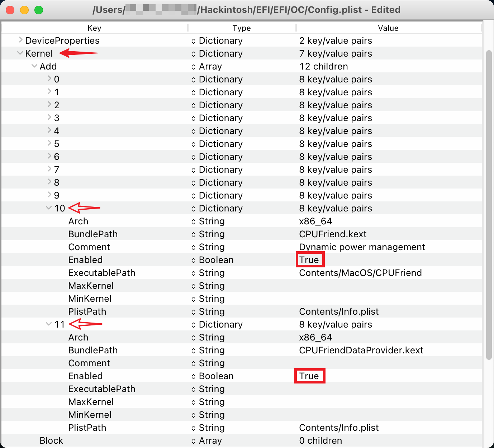
Task: Expand dictionary item 0
Action: tap(49, 79)
